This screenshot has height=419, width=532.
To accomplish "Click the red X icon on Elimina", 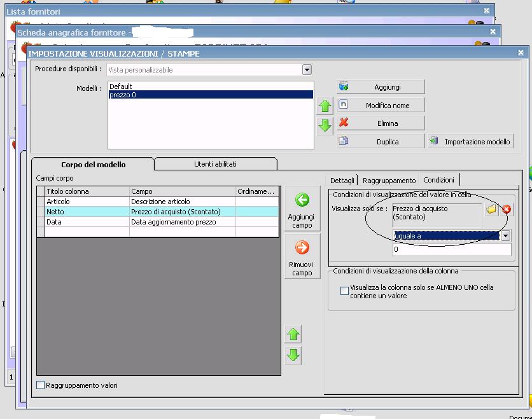I will pyautogui.click(x=344, y=122).
